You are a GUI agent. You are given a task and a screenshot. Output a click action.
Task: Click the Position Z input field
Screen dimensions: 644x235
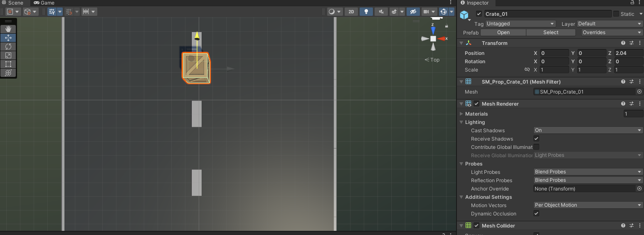pos(628,53)
